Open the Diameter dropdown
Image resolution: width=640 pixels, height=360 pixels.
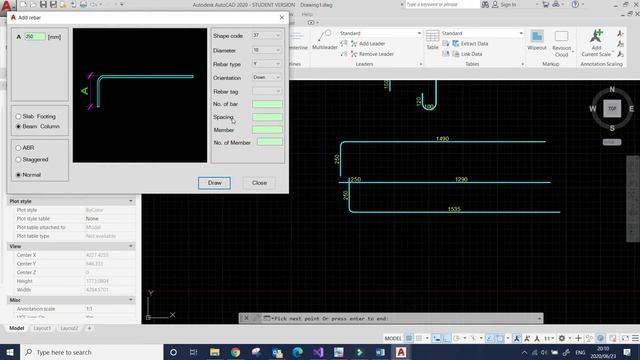267,50
